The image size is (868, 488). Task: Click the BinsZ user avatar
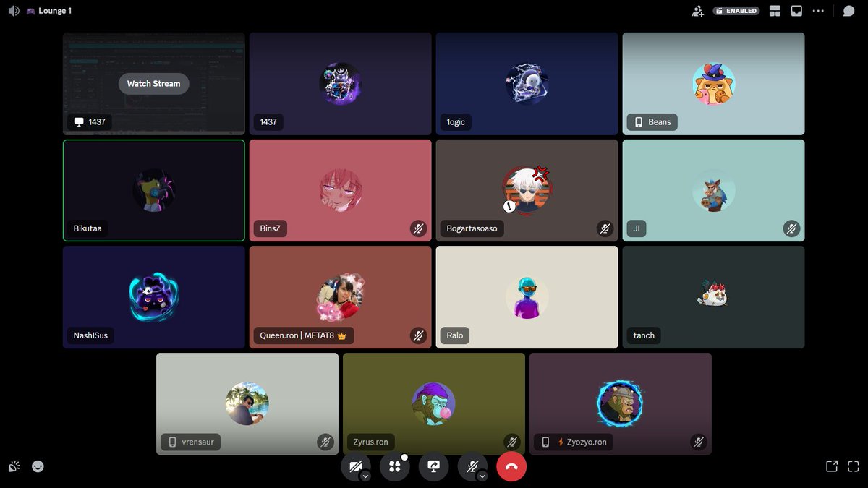pyautogui.click(x=341, y=190)
